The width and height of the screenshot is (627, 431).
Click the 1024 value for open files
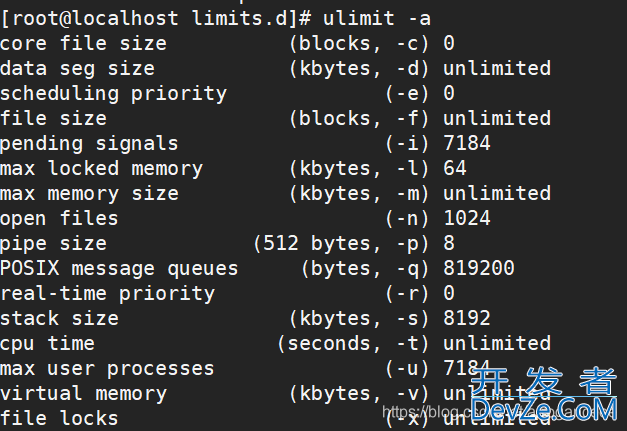pos(467,218)
